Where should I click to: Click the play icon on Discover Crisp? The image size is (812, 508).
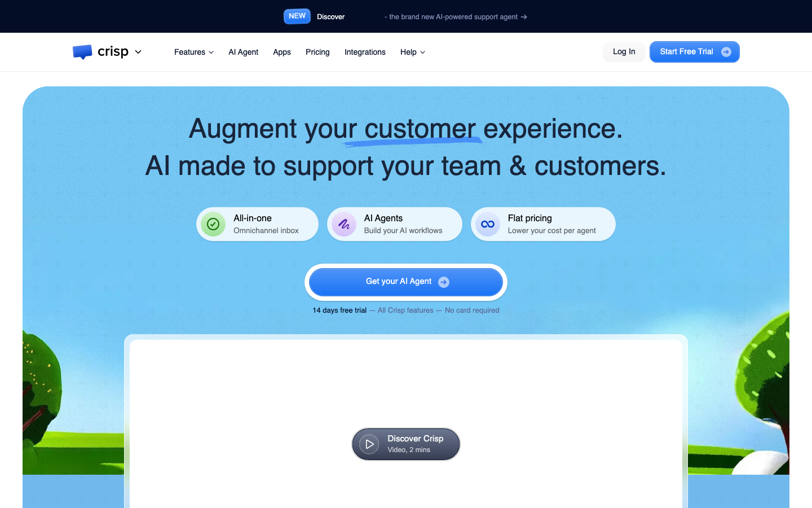coord(369,444)
